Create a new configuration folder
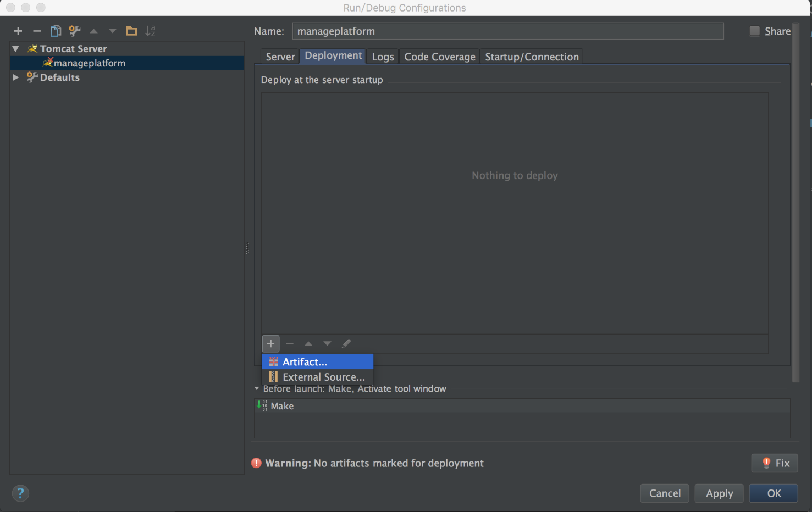The height and width of the screenshot is (512, 812). [131, 31]
